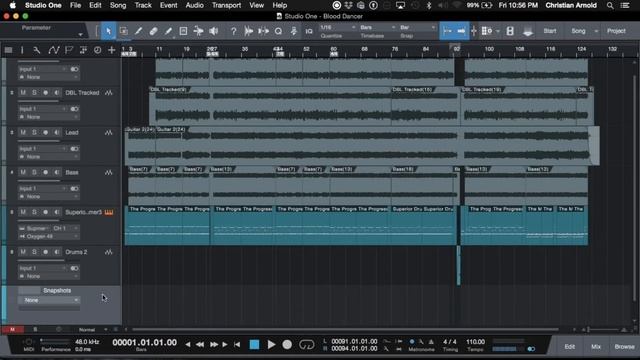Image resolution: width=640 pixels, height=360 pixels.
Task: Open the tempo track clock icon
Action: coord(97,50)
